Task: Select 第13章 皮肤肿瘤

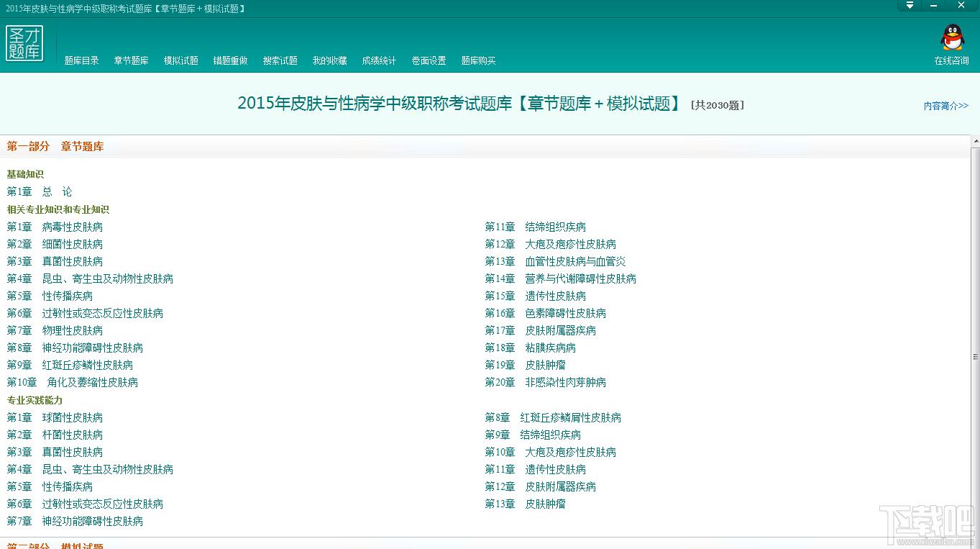Action: [526, 504]
